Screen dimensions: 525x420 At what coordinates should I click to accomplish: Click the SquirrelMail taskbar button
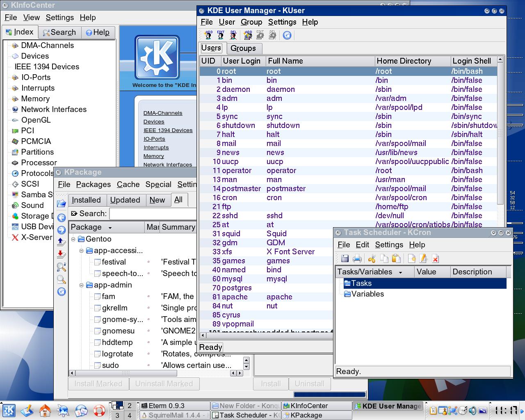click(x=174, y=415)
